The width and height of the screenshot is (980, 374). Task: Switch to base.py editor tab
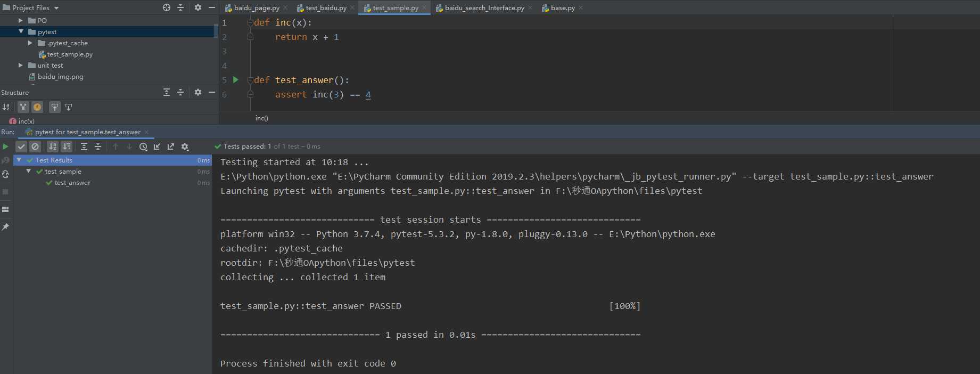562,8
